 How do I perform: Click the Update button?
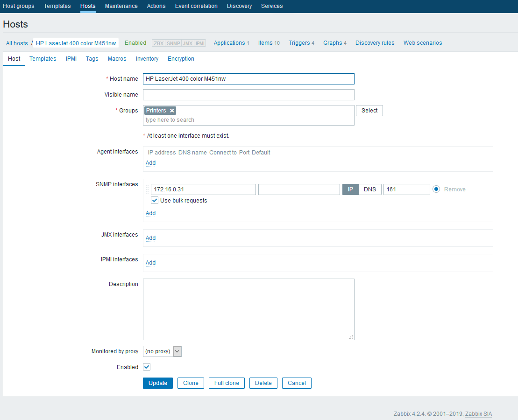tap(158, 383)
